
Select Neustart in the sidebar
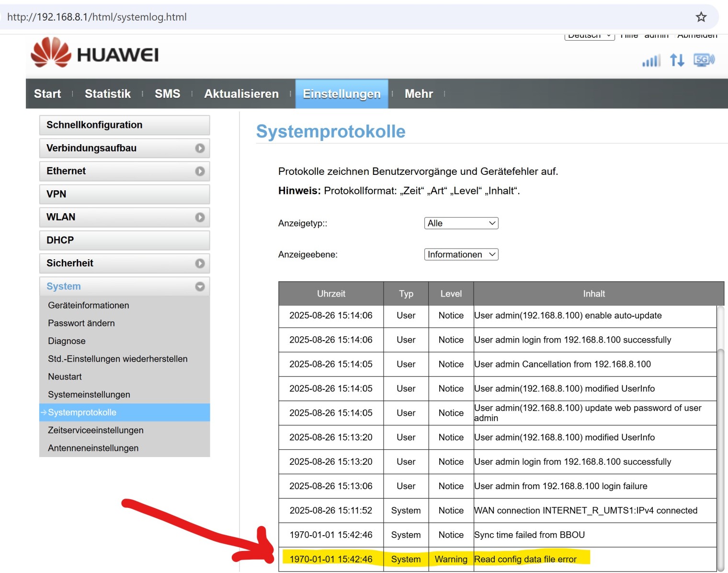click(x=65, y=377)
